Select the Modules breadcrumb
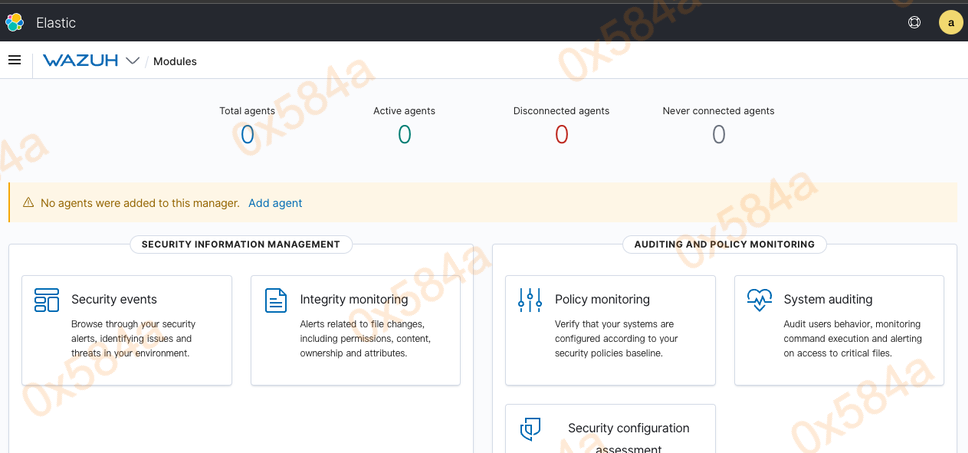The width and height of the screenshot is (968, 453). pos(175,62)
